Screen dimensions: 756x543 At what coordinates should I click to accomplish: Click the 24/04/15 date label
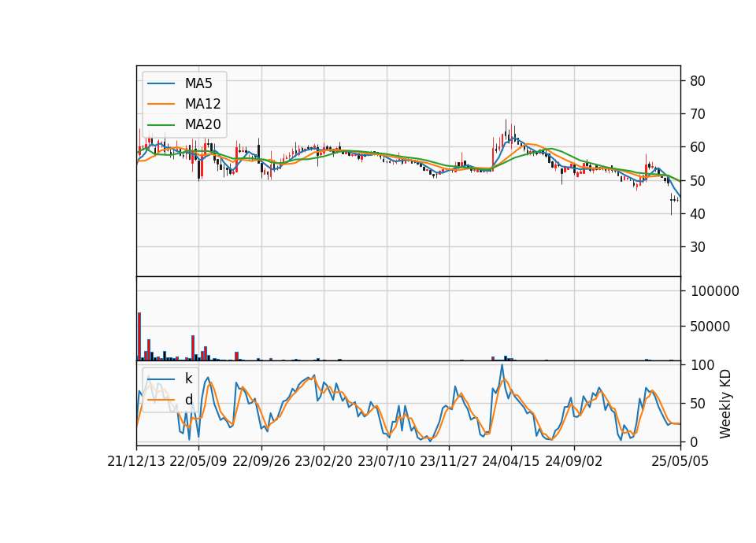[511, 461]
